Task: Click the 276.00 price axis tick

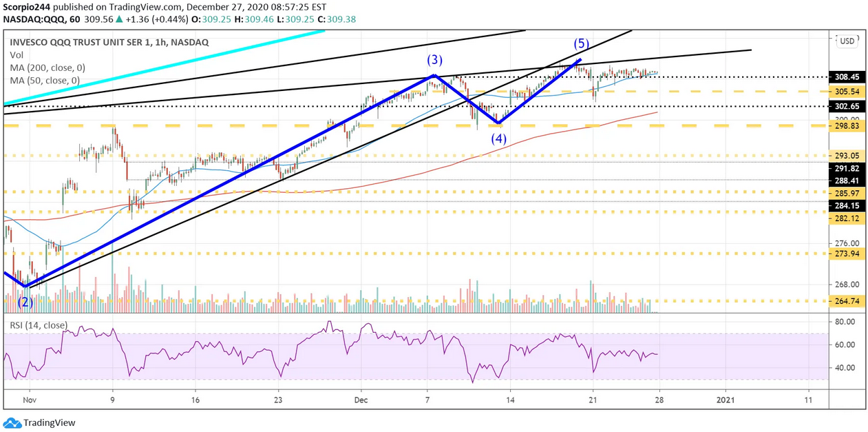Action: coord(847,243)
